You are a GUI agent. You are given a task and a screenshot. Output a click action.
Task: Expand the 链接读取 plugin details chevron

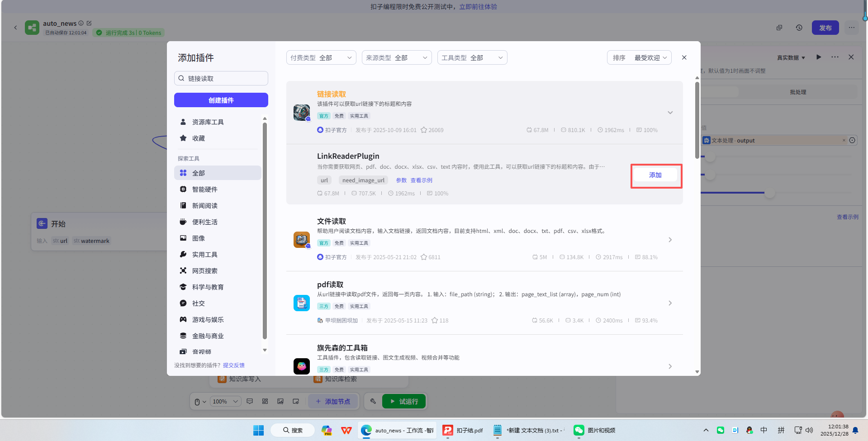coord(670,112)
